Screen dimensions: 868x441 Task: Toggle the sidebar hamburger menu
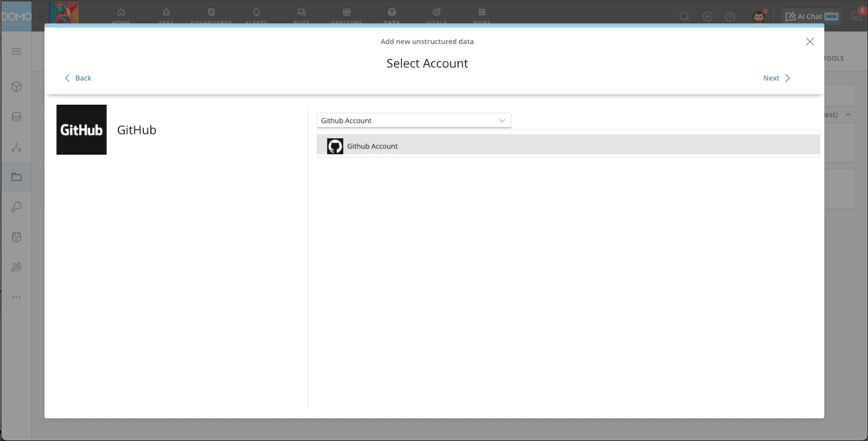pyautogui.click(x=16, y=52)
